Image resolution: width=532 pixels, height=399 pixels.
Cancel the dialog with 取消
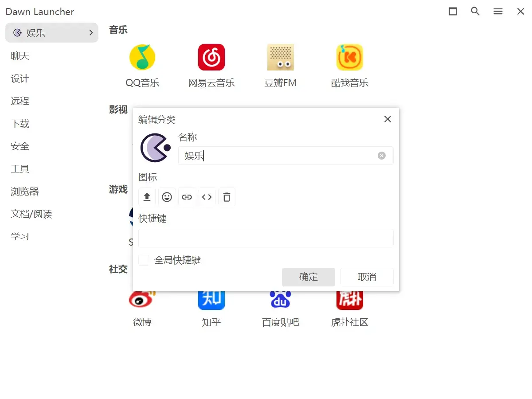point(367,277)
